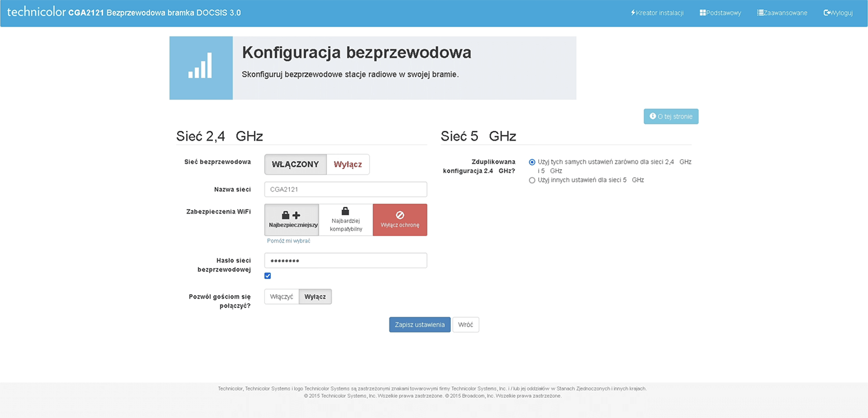Toggle the checkbox below the password field
Viewport: 868px width, 418px height.
click(267, 276)
